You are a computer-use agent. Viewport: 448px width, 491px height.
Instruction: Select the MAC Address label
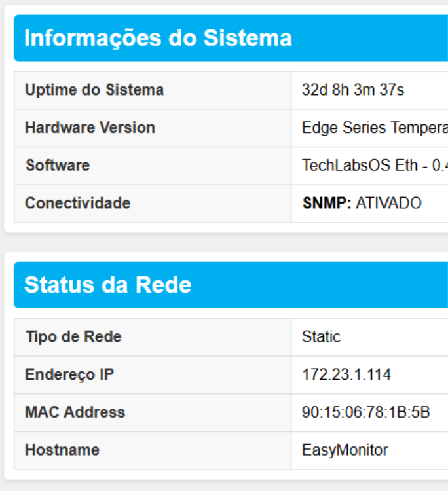75,412
